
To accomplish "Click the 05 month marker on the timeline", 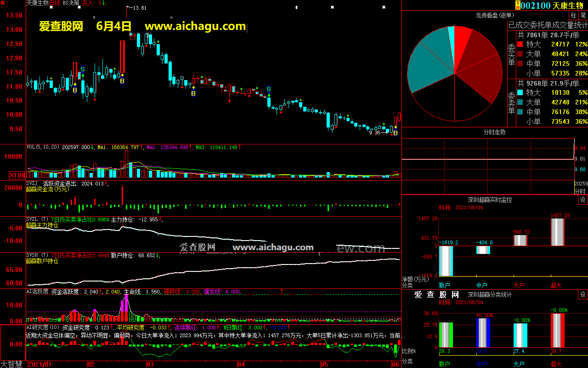I will pos(325,364).
